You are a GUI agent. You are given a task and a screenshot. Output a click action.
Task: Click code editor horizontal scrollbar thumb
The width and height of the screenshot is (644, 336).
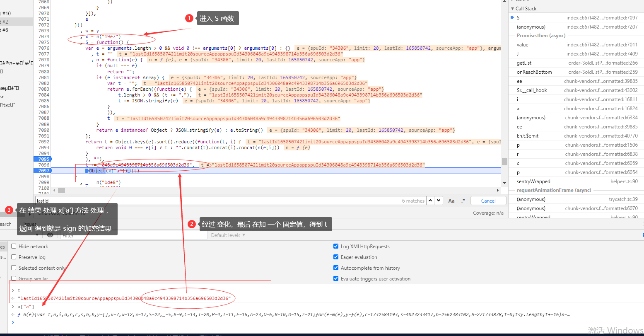pos(62,191)
